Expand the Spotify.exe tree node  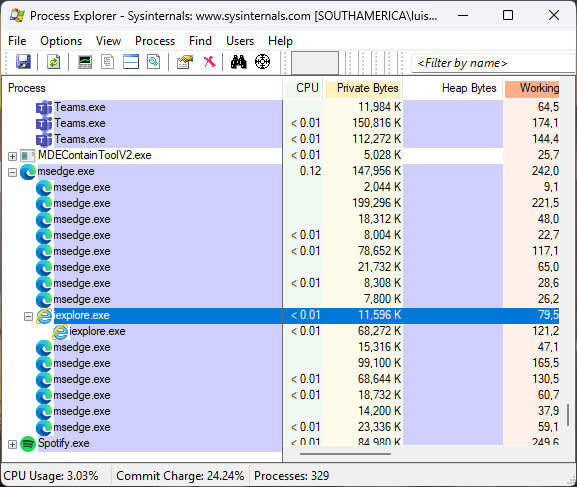tap(13, 444)
